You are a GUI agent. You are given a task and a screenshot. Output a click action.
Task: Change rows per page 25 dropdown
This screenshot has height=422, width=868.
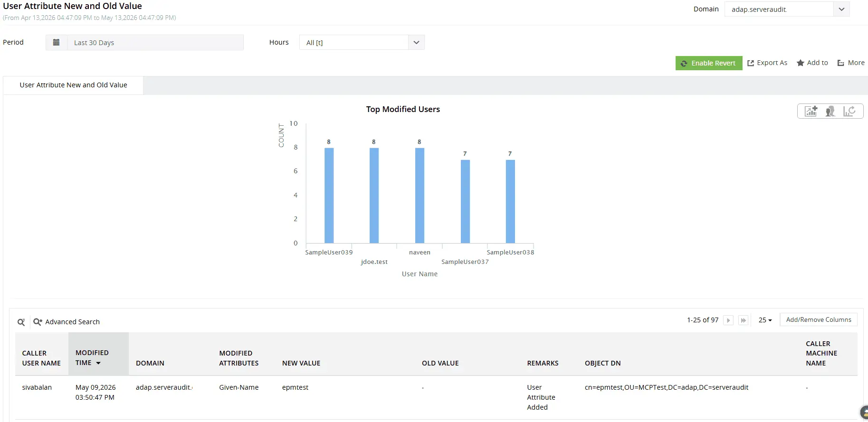tap(765, 320)
